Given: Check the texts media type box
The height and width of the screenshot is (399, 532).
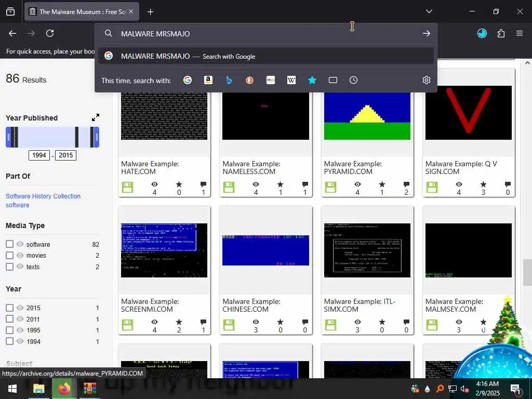Looking at the screenshot, I should click(x=9, y=267).
